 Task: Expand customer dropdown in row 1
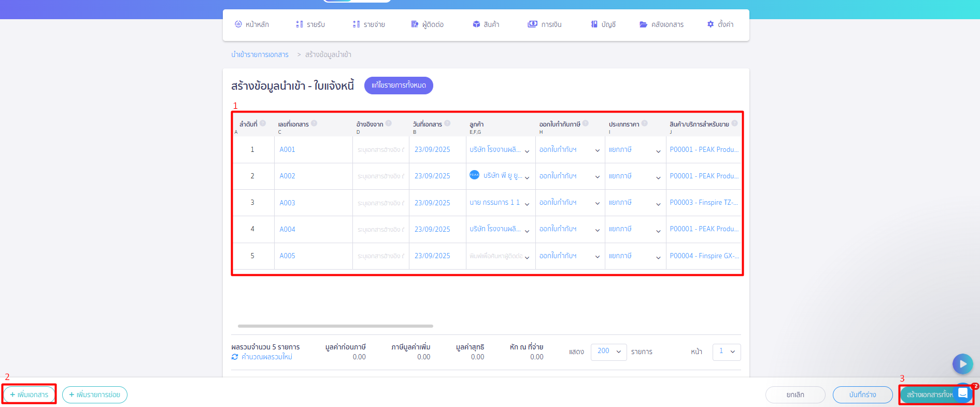[x=527, y=151]
